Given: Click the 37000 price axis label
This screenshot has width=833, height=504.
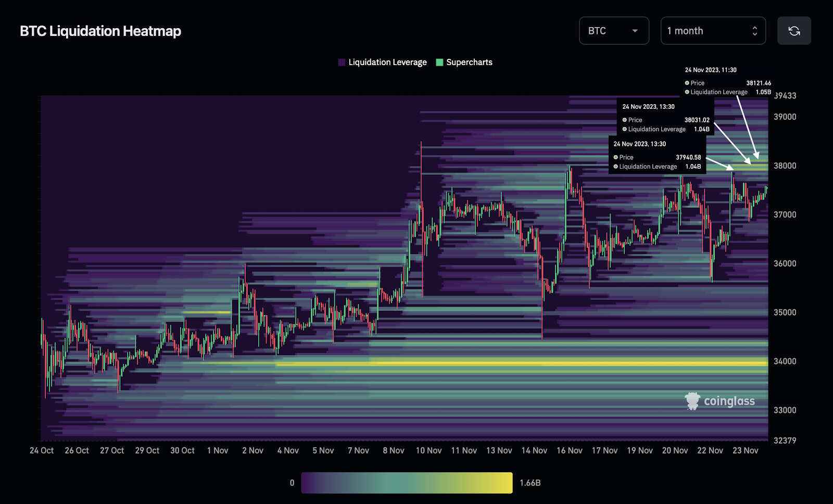Looking at the screenshot, I should point(785,215).
